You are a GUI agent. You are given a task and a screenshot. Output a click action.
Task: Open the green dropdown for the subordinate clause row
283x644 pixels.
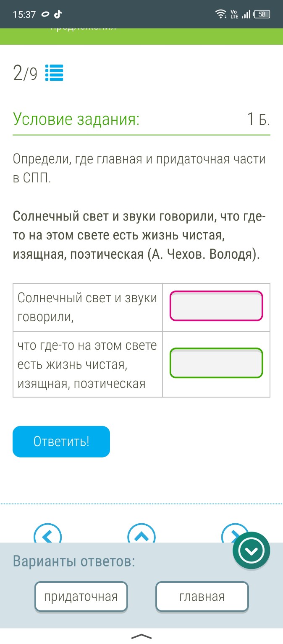tap(216, 363)
